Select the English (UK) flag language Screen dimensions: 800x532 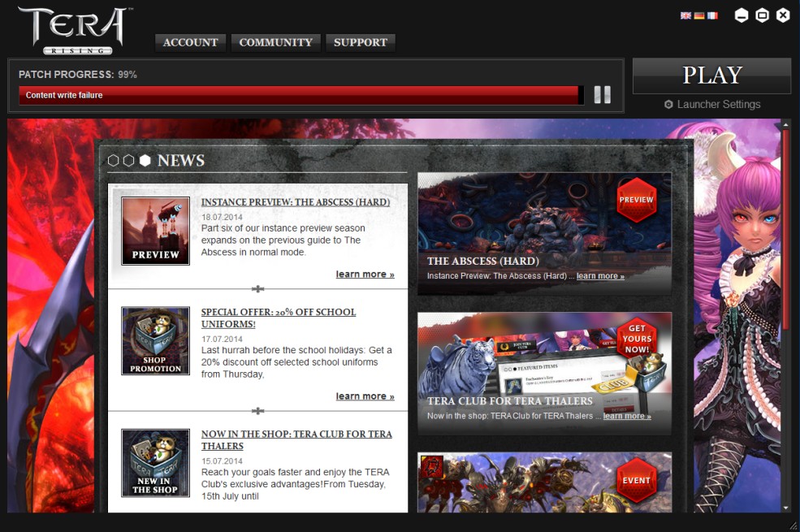pyautogui.click(x=685, y=15)
